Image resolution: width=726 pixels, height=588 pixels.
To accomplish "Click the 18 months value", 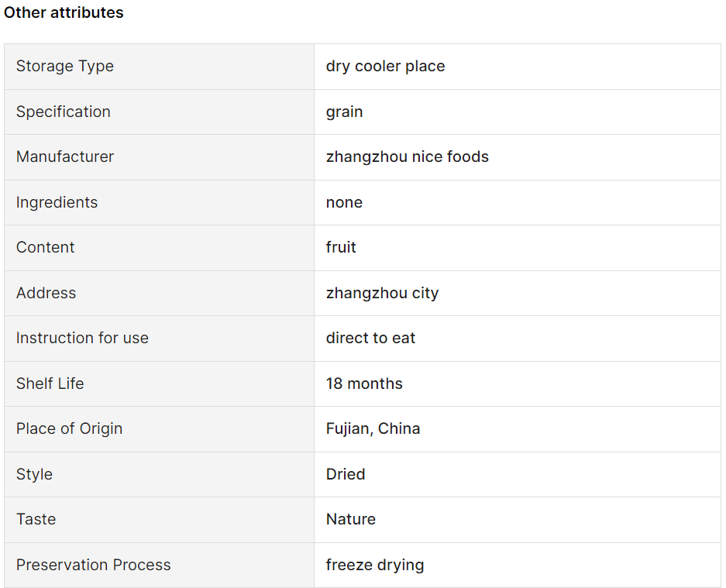I will pos(364,383).
